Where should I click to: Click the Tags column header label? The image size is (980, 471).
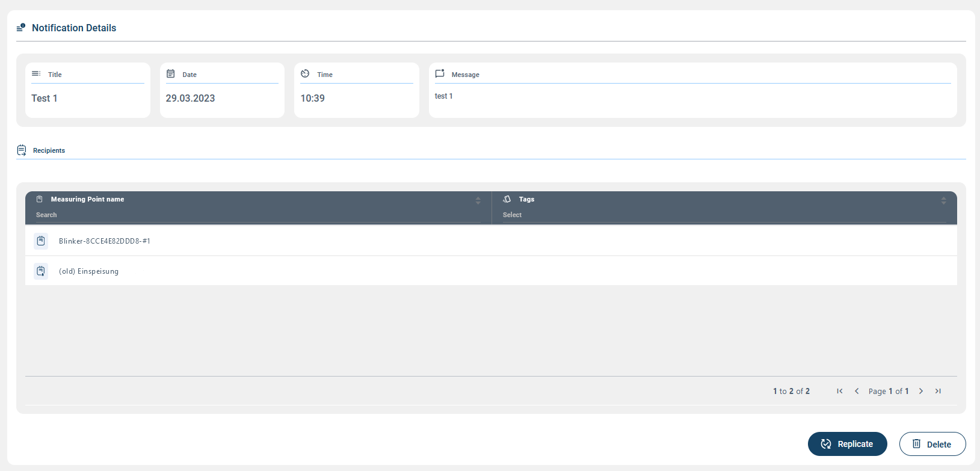click(526, 199)
